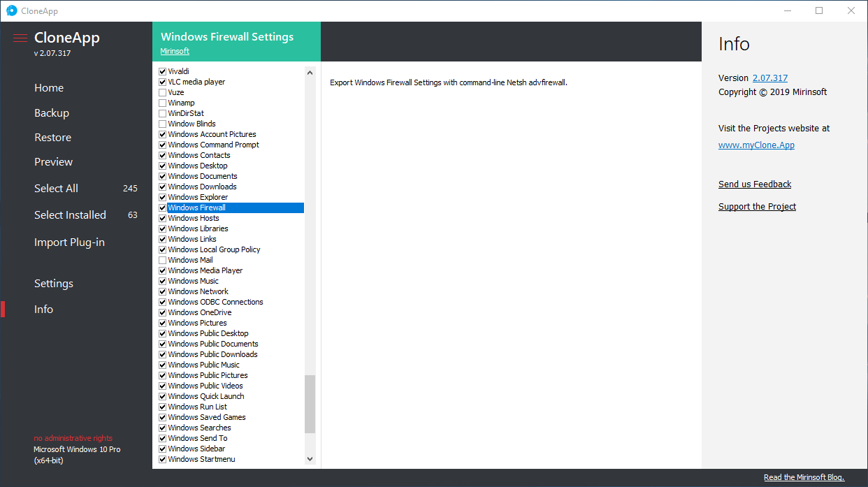Viewport: 868px width, 487px height.
Task: Go to the Home page
Action: tap(49, 88)
